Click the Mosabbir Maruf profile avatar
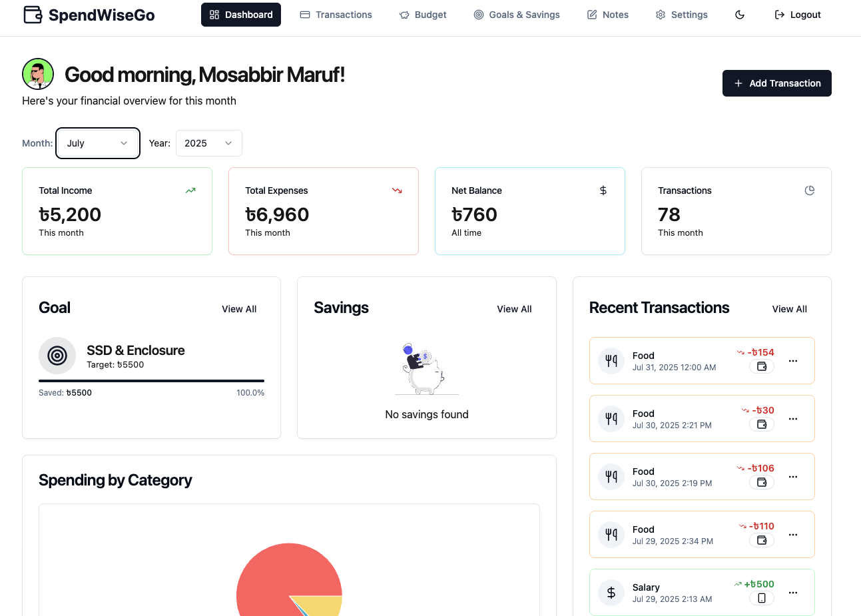861x616 pixels. pyautogui.click(x=38, y=74)
